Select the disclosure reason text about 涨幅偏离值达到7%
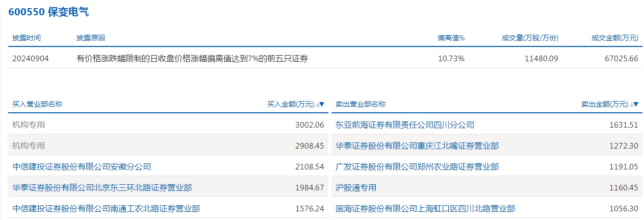Viewport: 644px width, 220px height. [192, 58]
